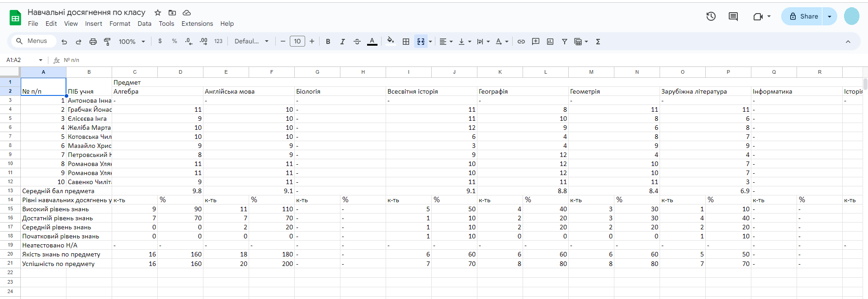
Task: Toggle bold formatting
Action: point(328,42)
